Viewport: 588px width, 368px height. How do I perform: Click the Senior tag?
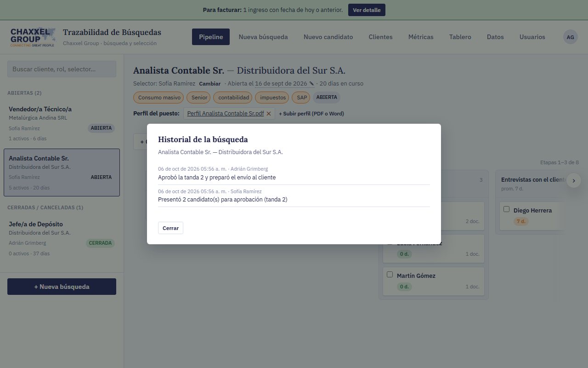[199, 98]
